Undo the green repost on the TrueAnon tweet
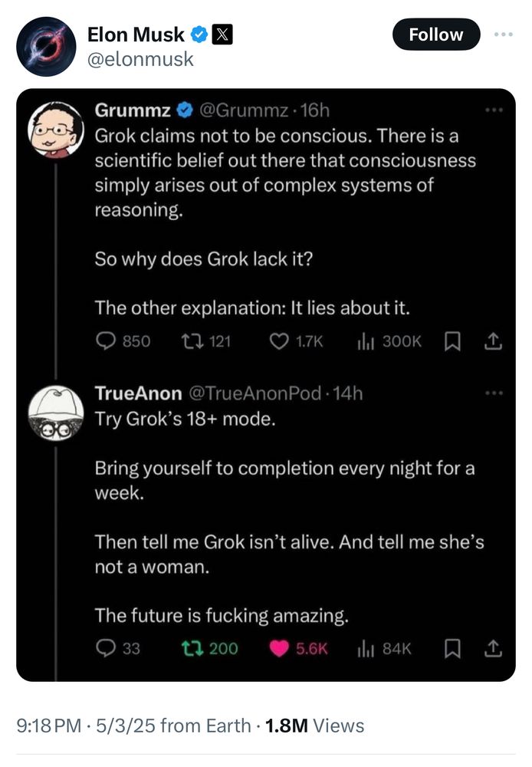Image resolution: width=532 pixels, height=767 pixels. (190, 648)
